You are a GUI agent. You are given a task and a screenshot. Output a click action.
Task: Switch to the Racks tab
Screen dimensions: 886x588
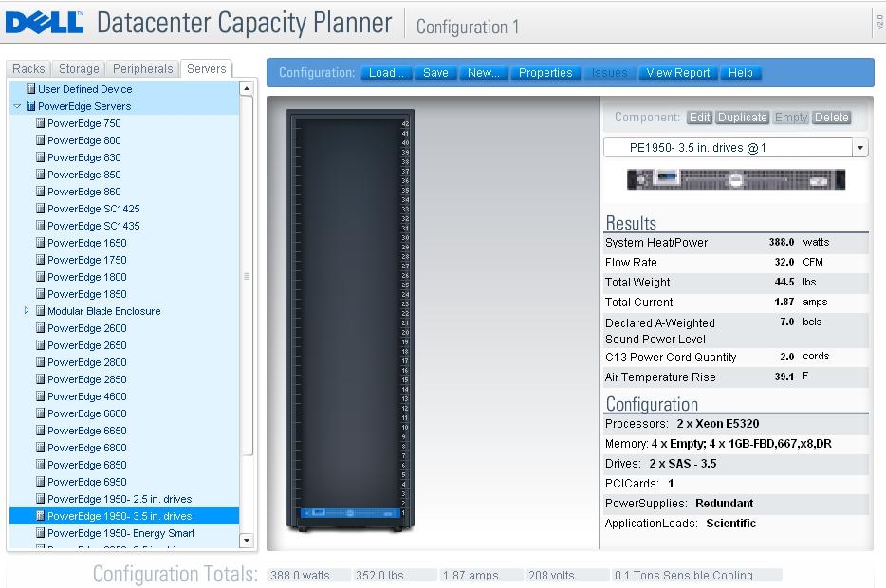coord(28,69)
